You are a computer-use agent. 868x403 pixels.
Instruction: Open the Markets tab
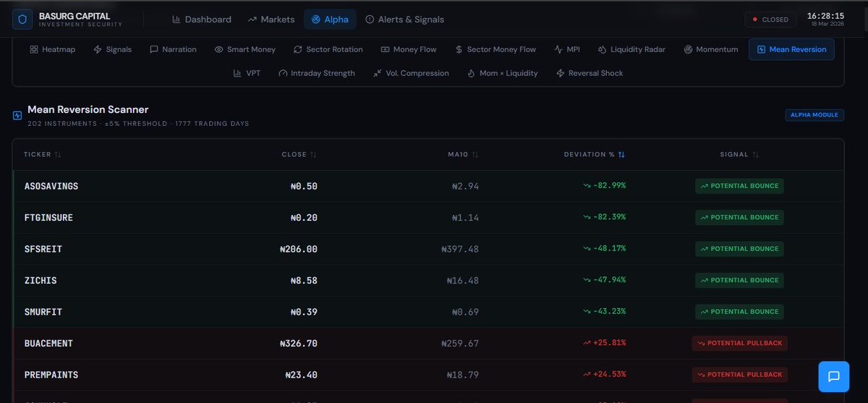(x=271, y=20)
